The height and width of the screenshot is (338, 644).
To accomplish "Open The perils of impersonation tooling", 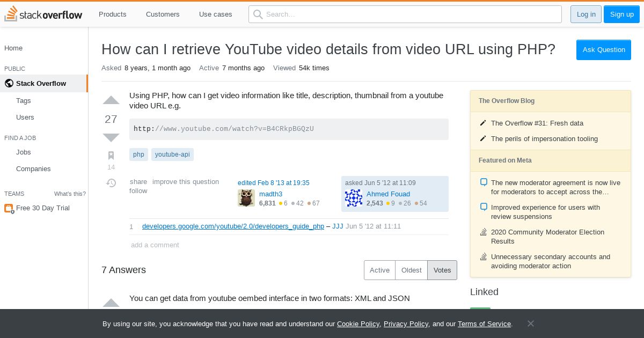I will click(x=544, y=139).
